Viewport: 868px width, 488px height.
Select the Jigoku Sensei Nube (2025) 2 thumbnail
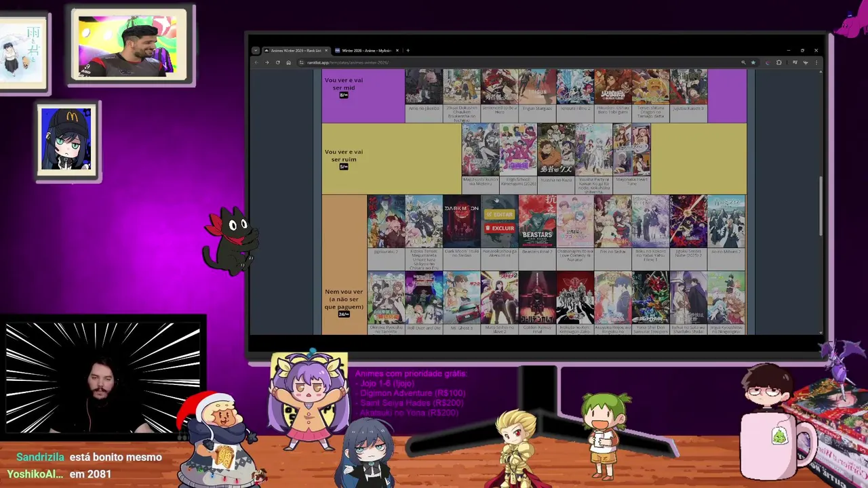pos(688,221)
